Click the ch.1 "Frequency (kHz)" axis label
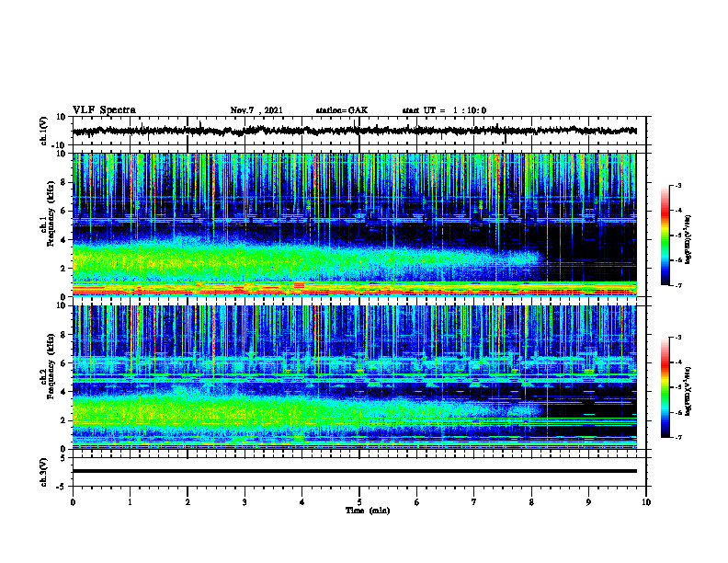Image resolution: width=728 pixels, height=563 pixels. (51, 213)
